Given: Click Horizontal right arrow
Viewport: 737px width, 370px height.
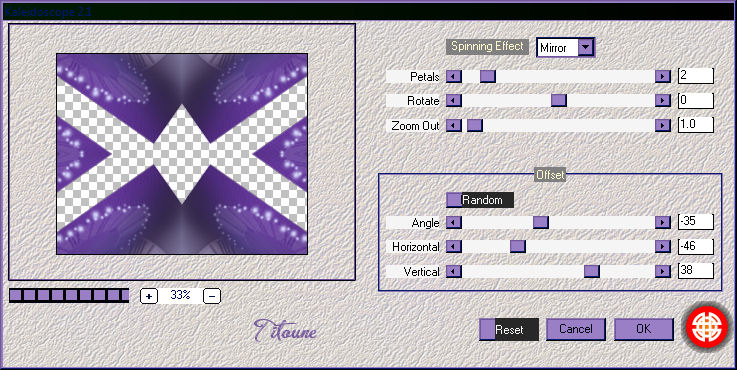Looking at the screenshot, I should pyautogui.click(x=663, y=246).
